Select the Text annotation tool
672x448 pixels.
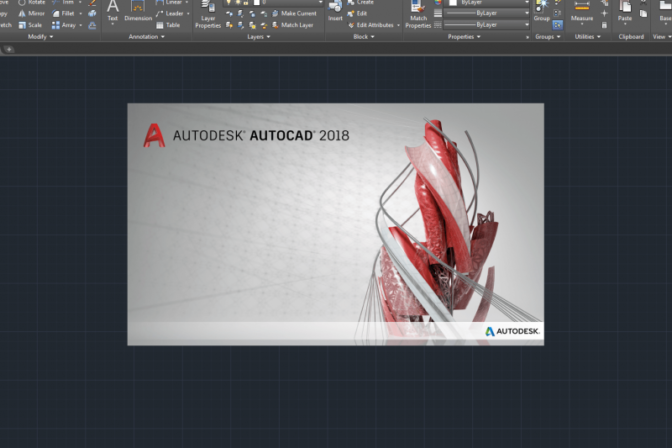point(113,11)
